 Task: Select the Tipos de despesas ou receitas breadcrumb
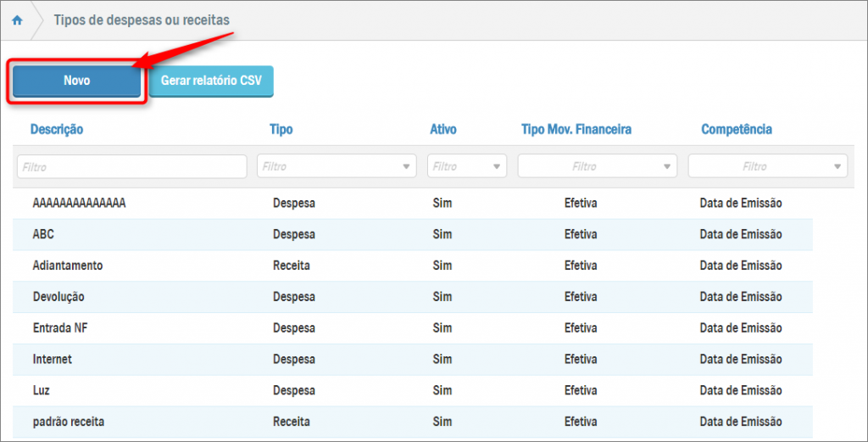tap(142, 20)
